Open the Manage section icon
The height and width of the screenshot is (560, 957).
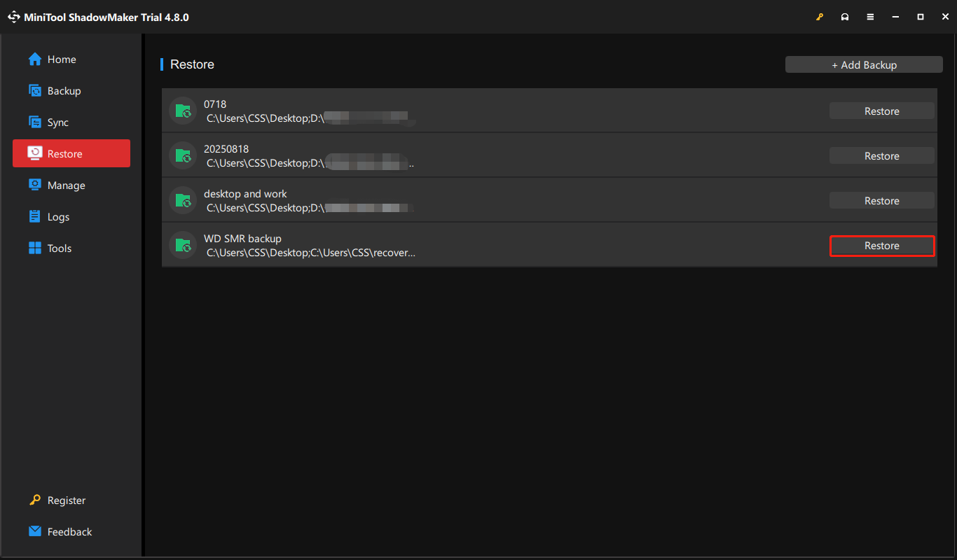pyautogui.click(x=34, y=185)
